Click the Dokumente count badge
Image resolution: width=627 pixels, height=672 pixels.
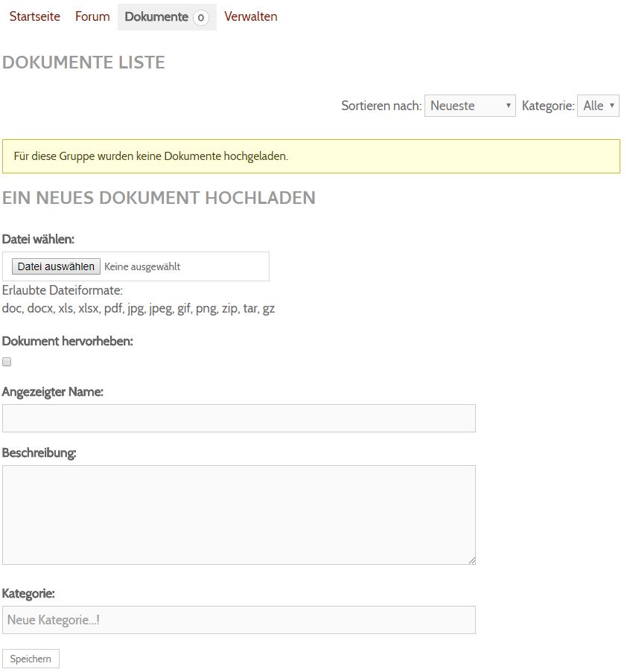coord(201,18)
